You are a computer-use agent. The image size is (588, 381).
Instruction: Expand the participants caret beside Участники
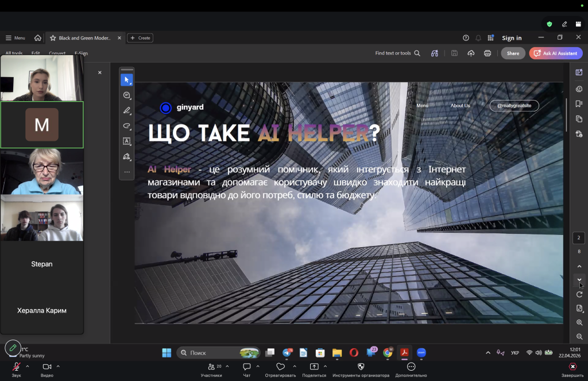click(x=227, y=367)
